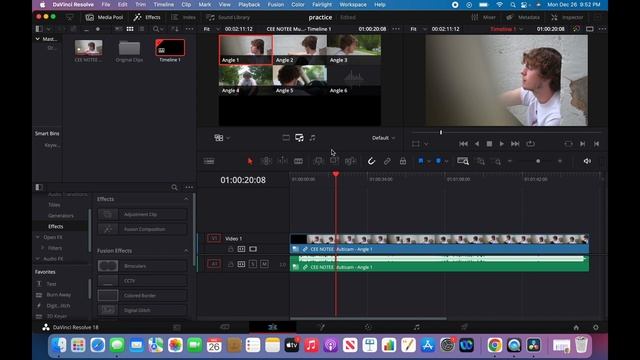Click the blue marker icon
Screen dimensions: 640x360
click(438, 161)
